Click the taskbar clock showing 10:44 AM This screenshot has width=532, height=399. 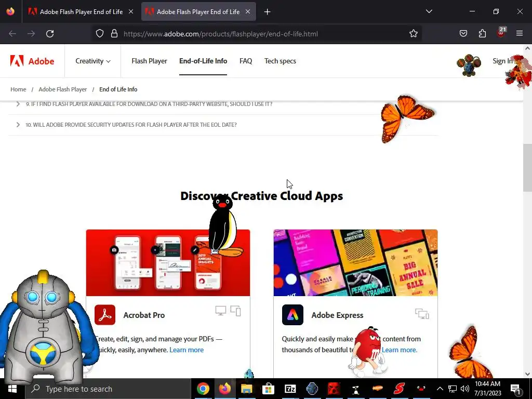[x=487, y=389]
